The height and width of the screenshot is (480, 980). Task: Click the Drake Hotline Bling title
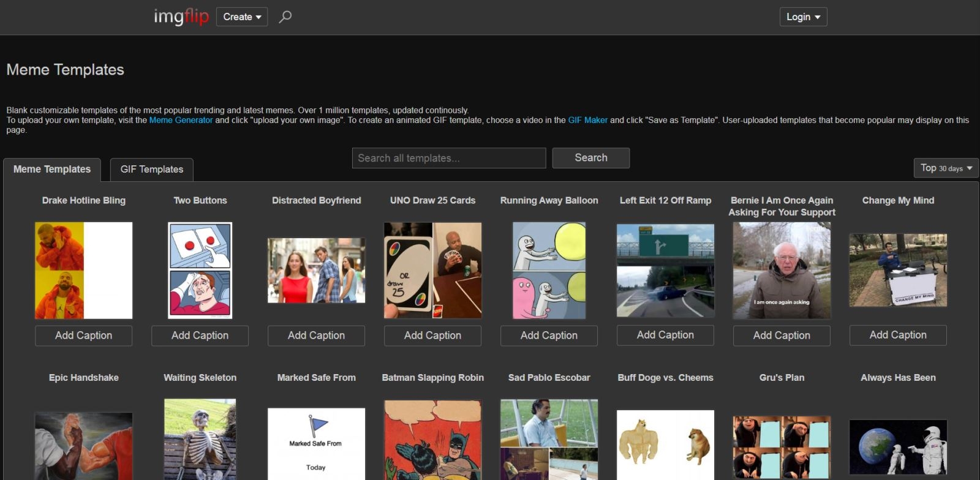tap(84, 200)
